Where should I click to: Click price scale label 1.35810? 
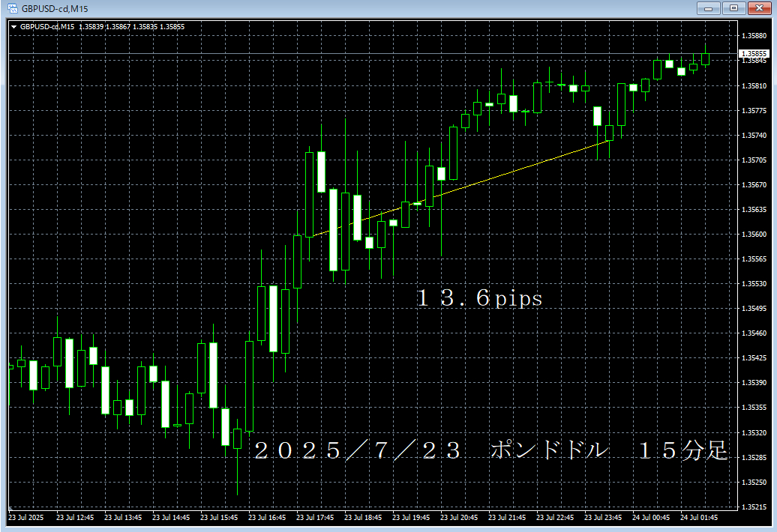point(754,85)
